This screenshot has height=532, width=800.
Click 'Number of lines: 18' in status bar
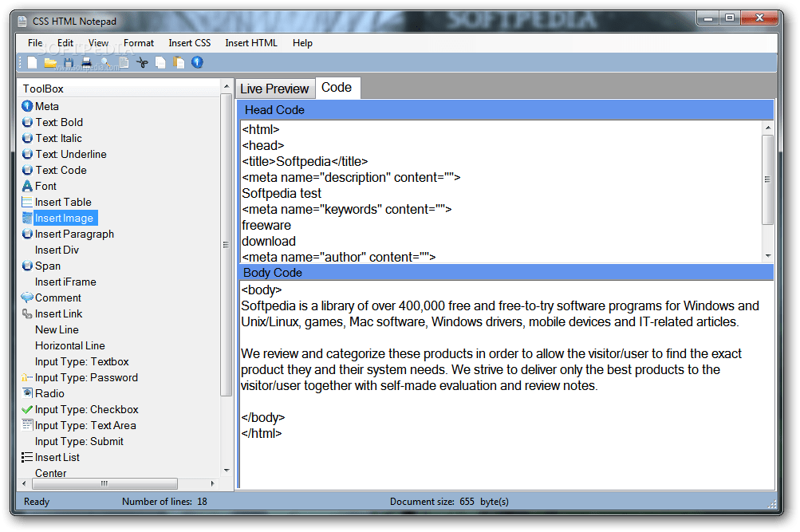click(x=164, y=502)
